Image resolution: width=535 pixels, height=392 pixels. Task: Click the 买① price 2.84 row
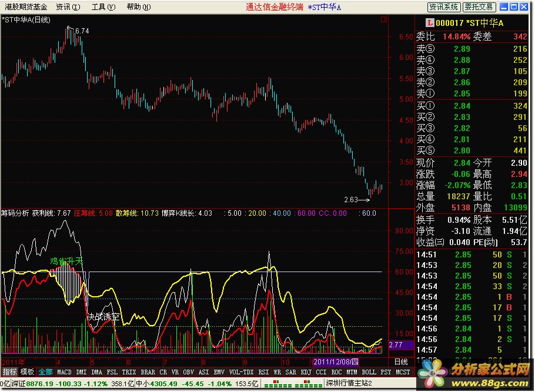pyautogui.click(x=472, y=106)
